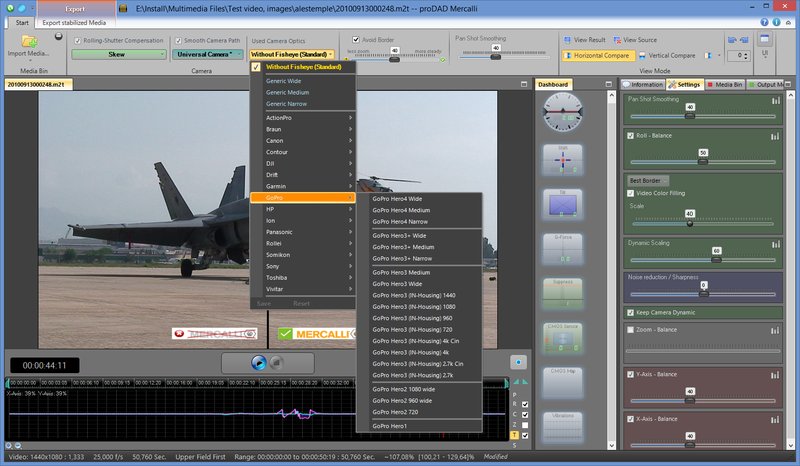Image resolution: width=800 pixels, height=466 pixels.
Task: Expand the Panasonic submenu
Action: coord(303,232)
